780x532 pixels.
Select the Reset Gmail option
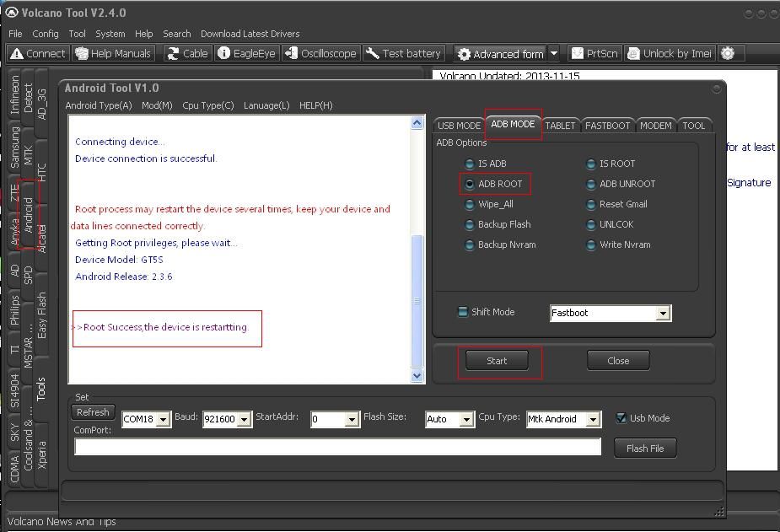point(617,204)
